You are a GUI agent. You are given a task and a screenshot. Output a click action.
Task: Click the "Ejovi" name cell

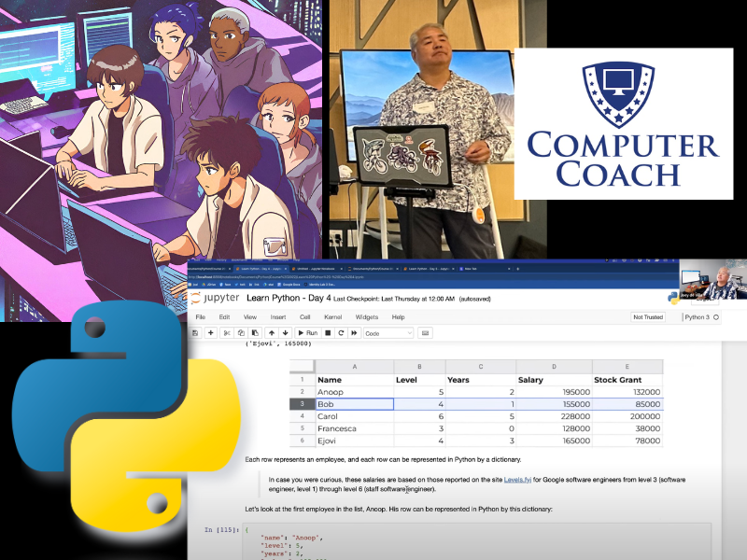click(x=355, y=441)
